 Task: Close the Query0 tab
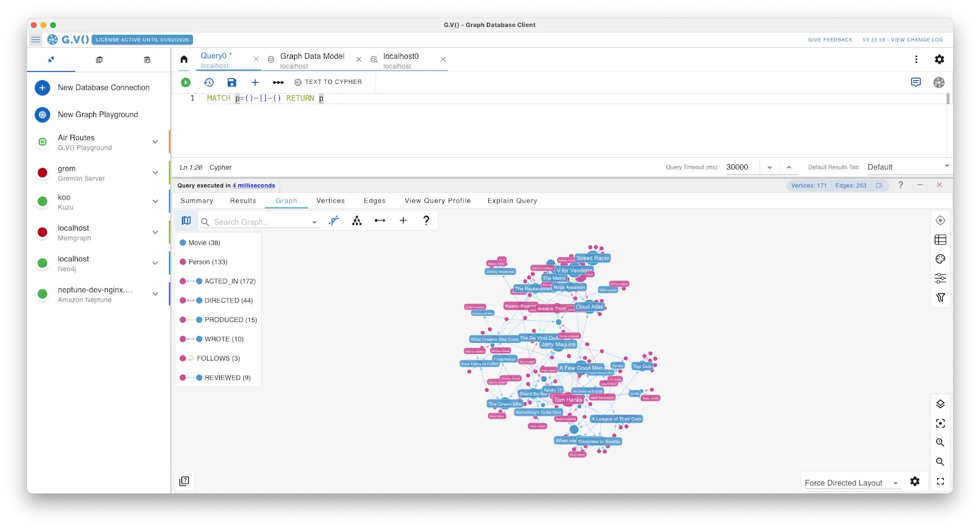click(256, 59)
